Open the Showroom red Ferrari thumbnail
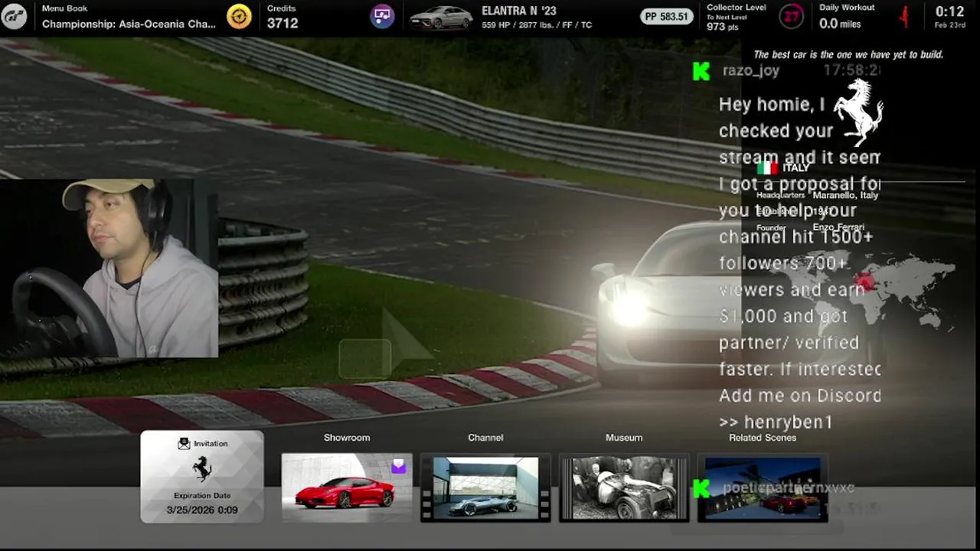 [x=347, y=487]
